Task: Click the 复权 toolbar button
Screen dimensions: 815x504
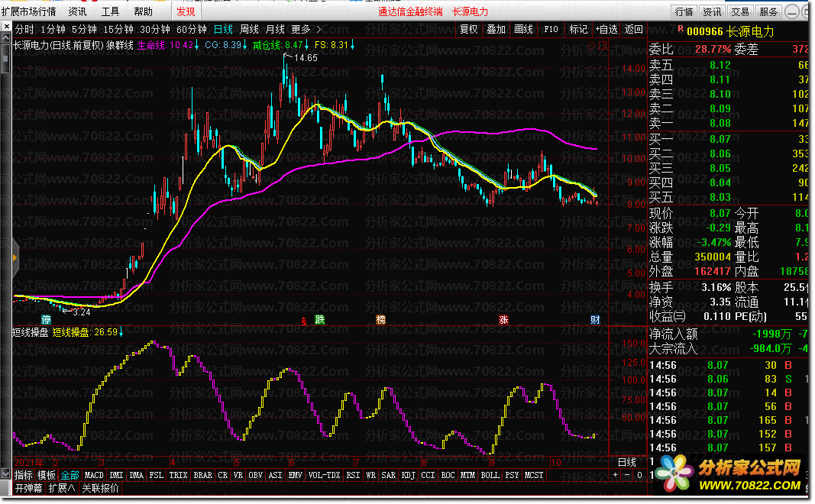Action: (x=468, y=29)
